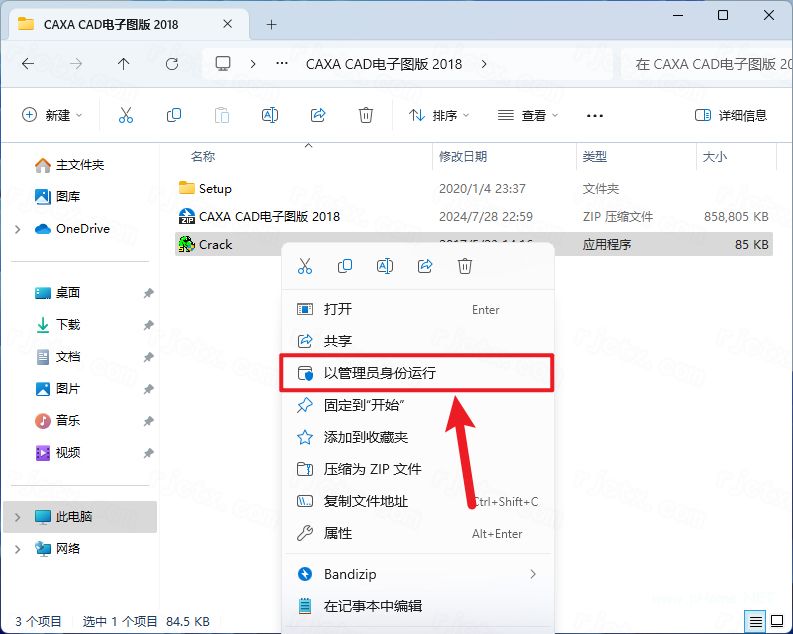
Task: Open the 查看 view dropdown
Action: (528, 115)
